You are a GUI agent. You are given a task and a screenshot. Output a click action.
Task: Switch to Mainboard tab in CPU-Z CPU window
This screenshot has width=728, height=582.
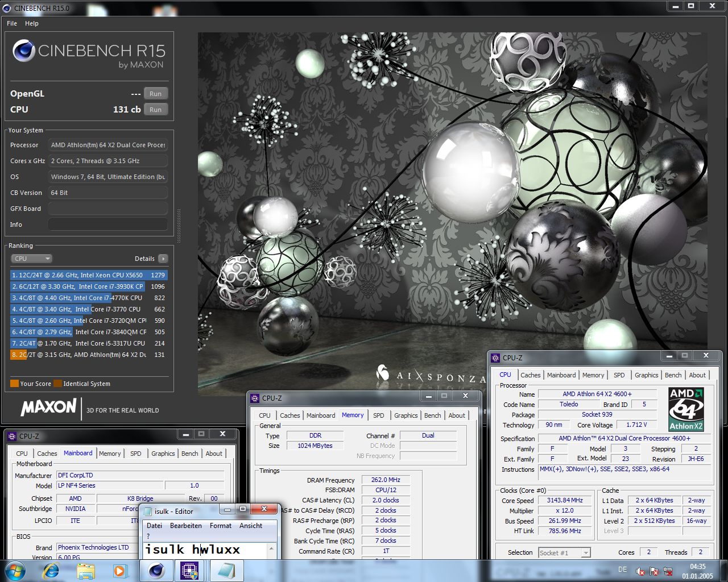pyautogui.click(x=561, y=375)
